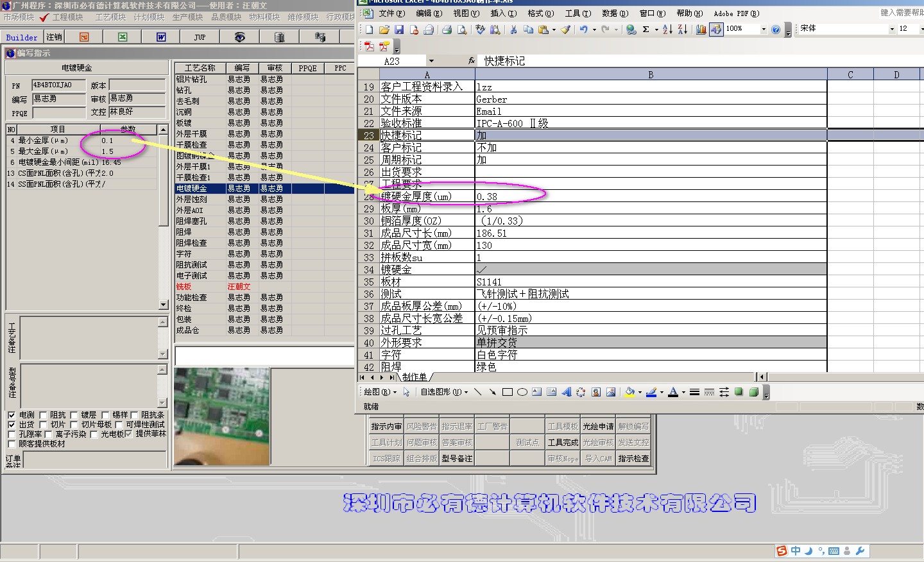Open the zoom 100% dropdown
The height and width of the screenshot is (562, 924).
pyautogui.click(x=764, y=29)
